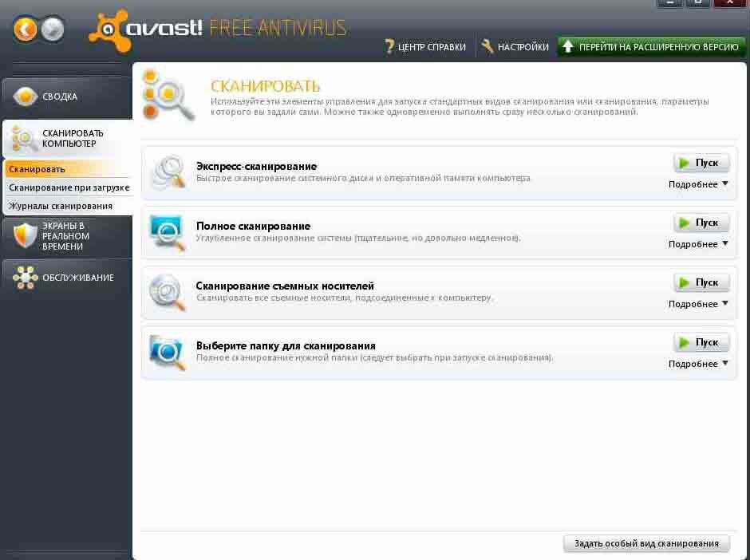
Task: Click the wrench settings icon
Action: [487, 46]
